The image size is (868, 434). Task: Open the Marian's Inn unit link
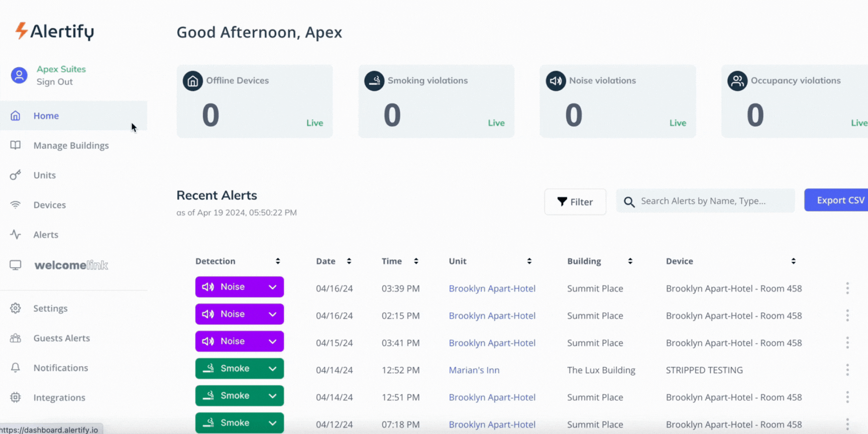(x=474, y=370)
